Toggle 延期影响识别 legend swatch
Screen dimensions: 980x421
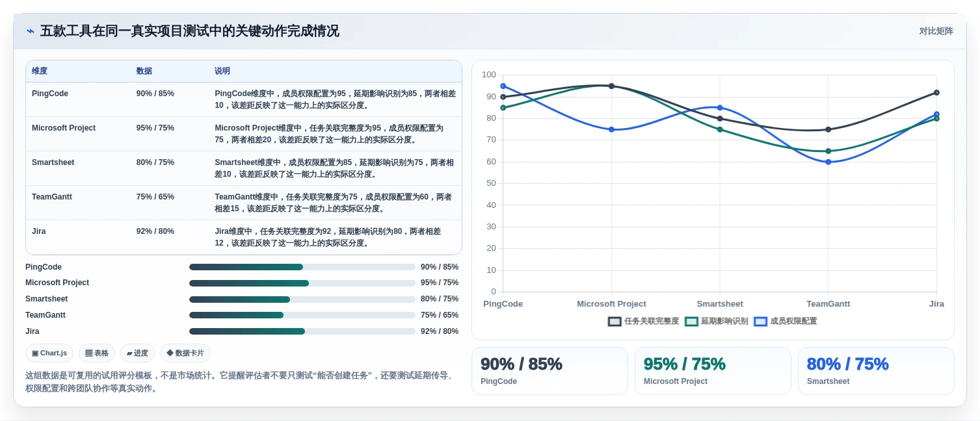692,322
